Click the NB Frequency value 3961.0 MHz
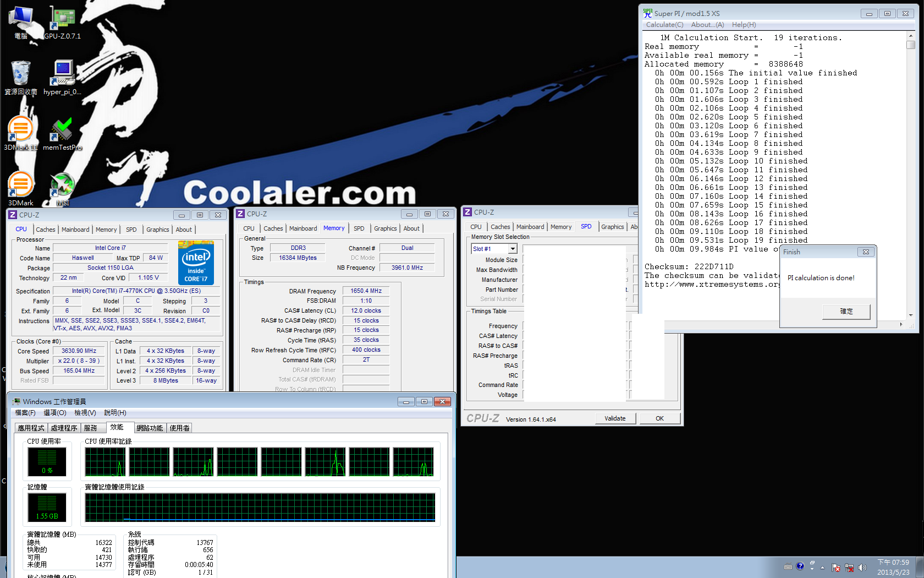924x578 pixels. (407, 268)
